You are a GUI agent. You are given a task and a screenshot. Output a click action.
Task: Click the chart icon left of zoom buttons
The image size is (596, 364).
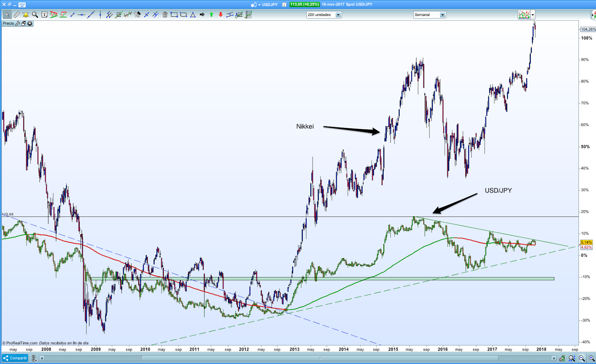click(562, 358)
